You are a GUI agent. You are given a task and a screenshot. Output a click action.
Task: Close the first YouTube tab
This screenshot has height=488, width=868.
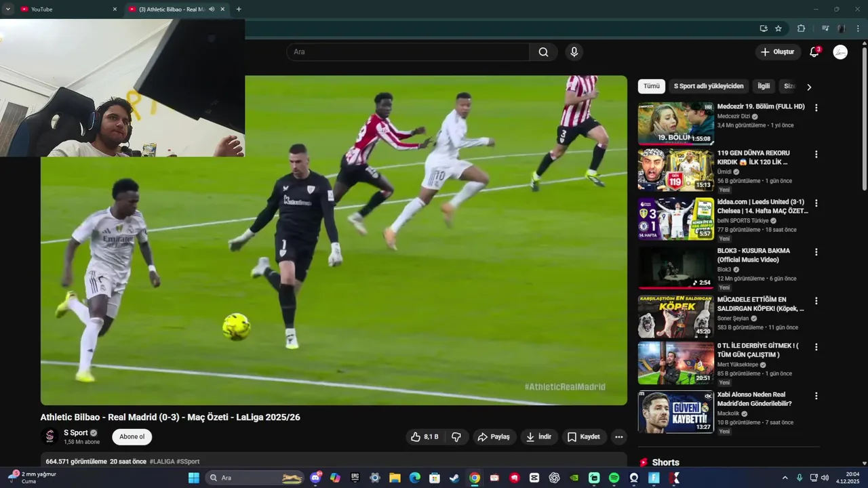pyautogui.click(x=115, y=9)
